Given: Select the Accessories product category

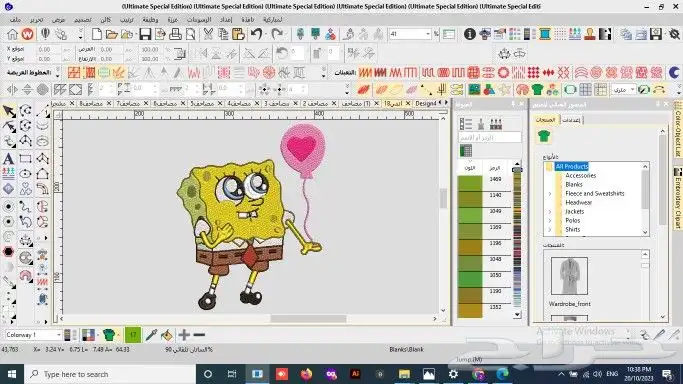Looking at the screenshot, I should [x=581, y=175].
